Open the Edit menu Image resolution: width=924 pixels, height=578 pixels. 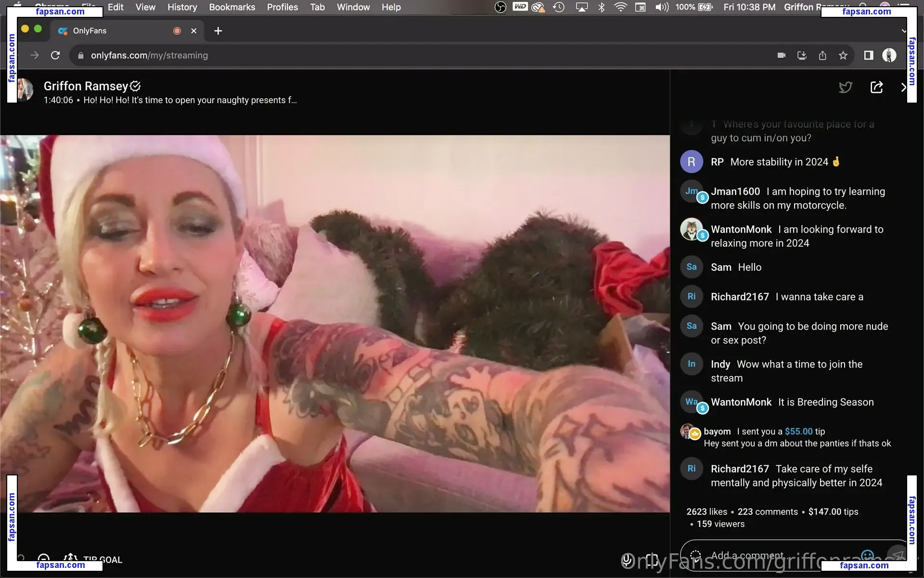coord(115,7)
